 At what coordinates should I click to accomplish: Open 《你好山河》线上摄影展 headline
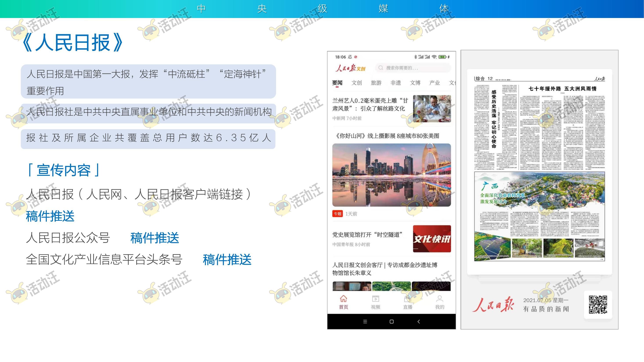pyautogui.click(x=387, y=136)
